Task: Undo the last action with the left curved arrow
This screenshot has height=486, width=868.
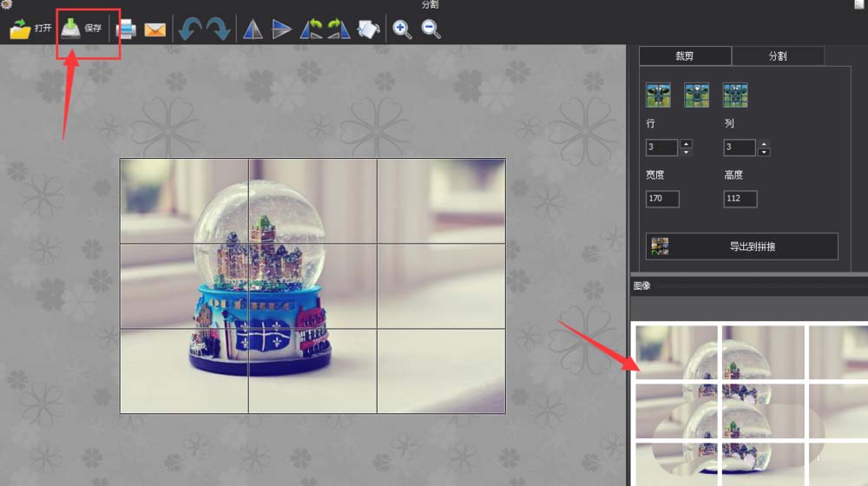Action: [x=190, y=29]
